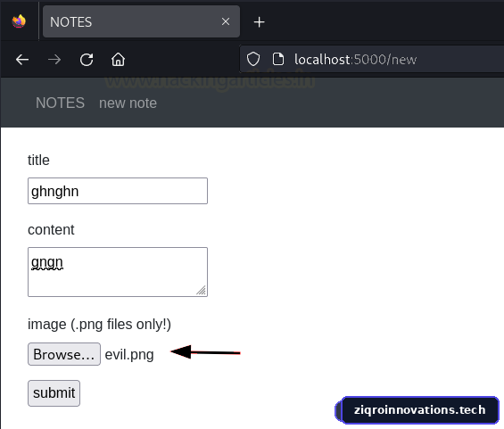Click the page info document icon
Viewport: 504px width, 429px height.
[x=278, y=59]
